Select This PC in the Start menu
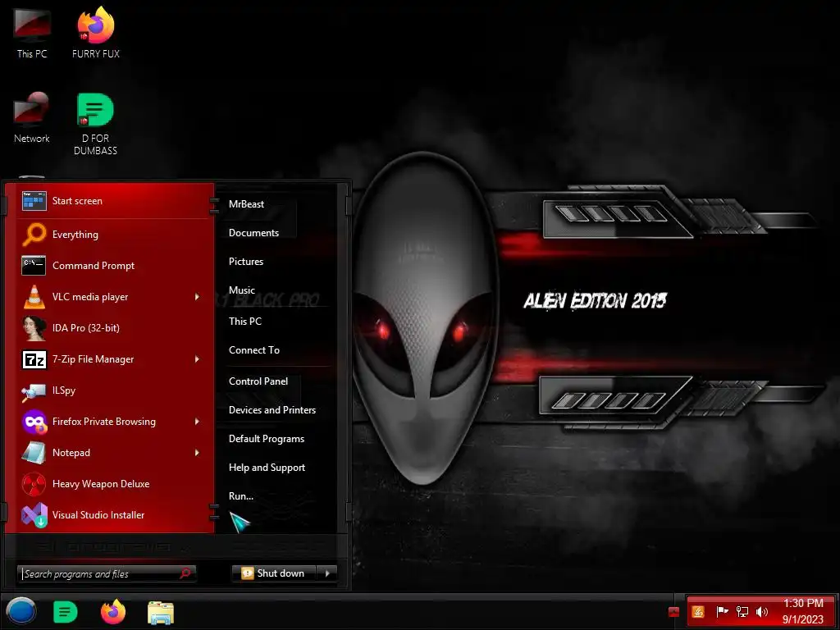Viewport: 840px width, 630px height. click(x=245, y=321)
